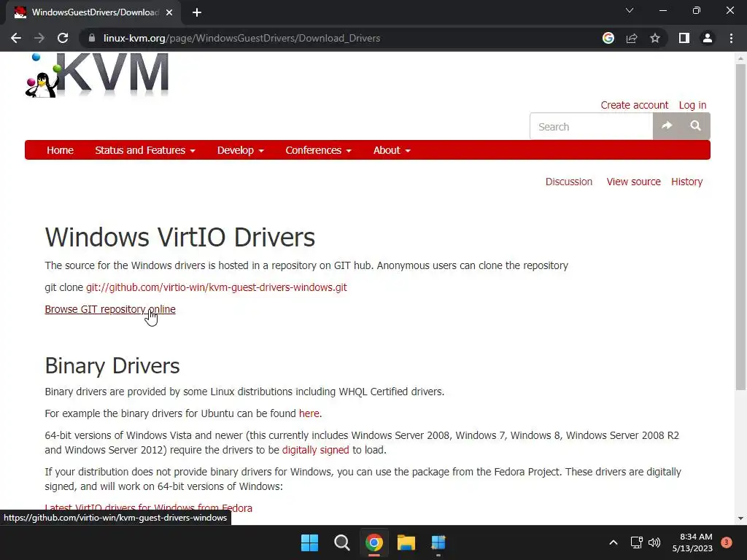Screen dimensions: 747x560
Task: Click scrollbar down arrow
Action: (x=740, y=518)
